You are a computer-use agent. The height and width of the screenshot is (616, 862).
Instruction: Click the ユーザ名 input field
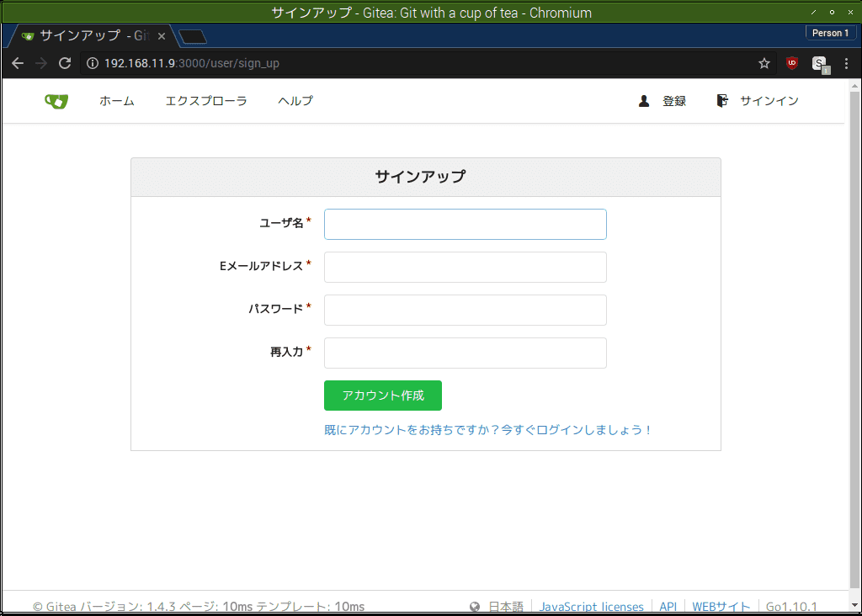[x=465, y=224]
